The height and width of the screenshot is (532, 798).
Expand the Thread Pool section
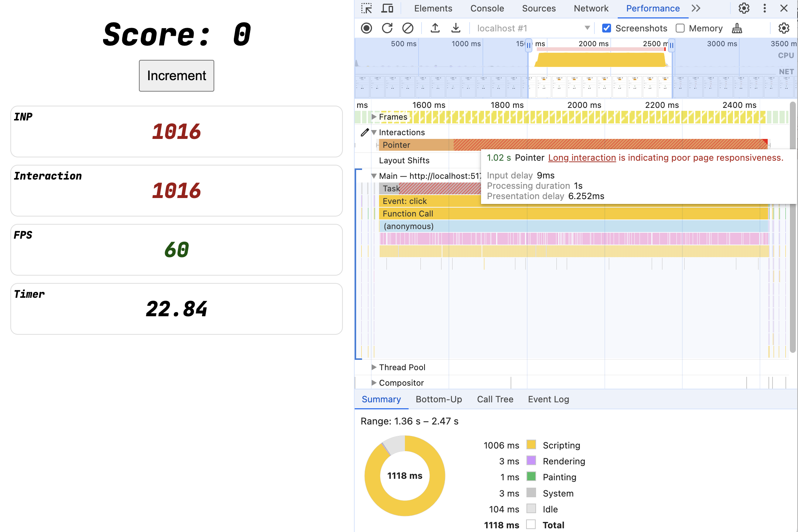[372, 367]
